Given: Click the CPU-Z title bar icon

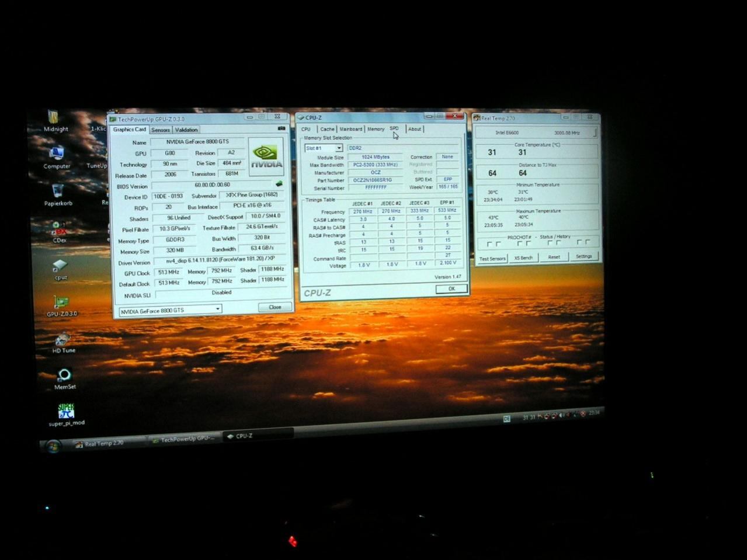Looking at the screenshot, I should click(x=301, y=118).
